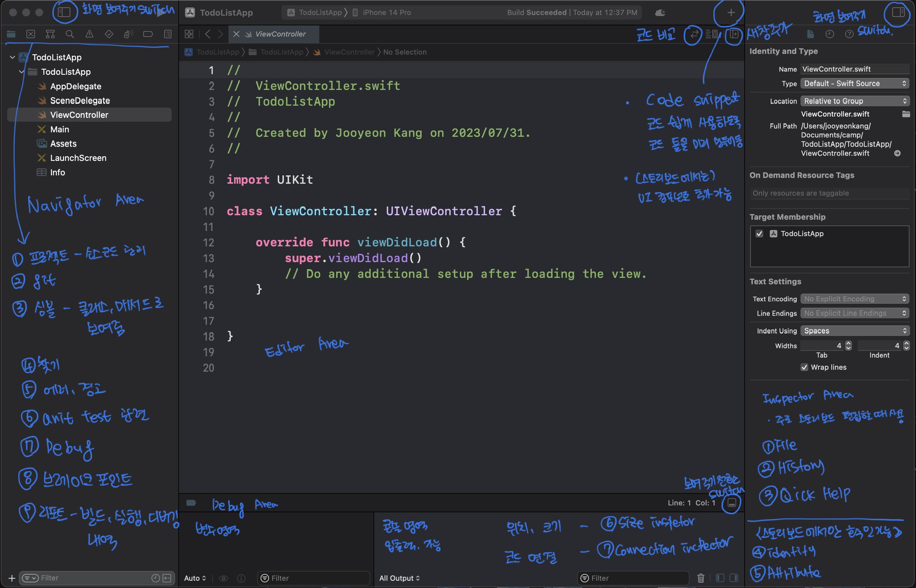916x588 pixels.
Task: Toggle the console pane
Action: point(733,578)
